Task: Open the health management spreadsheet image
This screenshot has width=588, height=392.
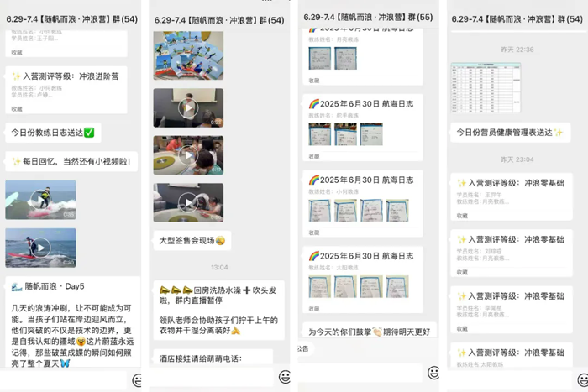Action: click(x=485, y=87)
